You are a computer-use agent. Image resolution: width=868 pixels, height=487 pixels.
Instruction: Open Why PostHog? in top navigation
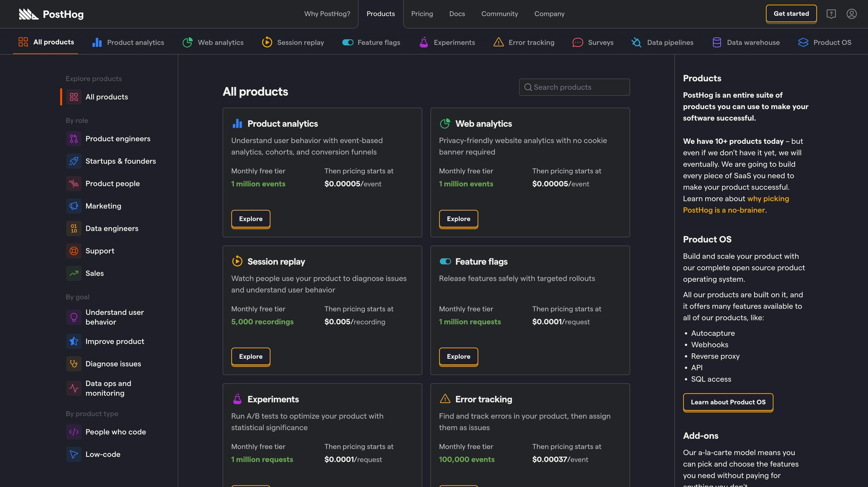(x=327, y=14)
